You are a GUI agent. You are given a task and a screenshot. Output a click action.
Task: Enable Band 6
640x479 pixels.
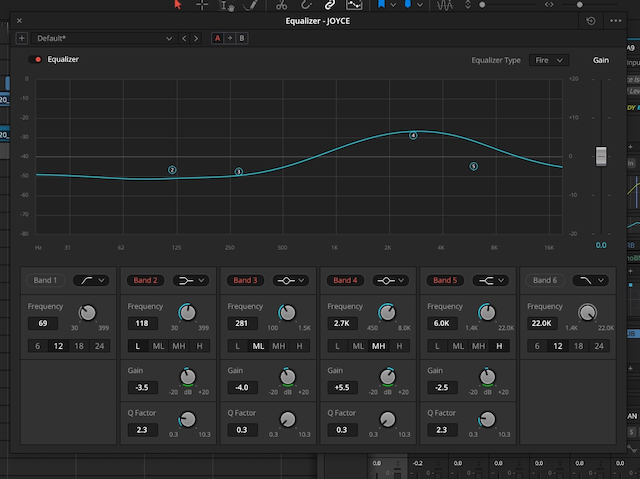tap(545, 280)
